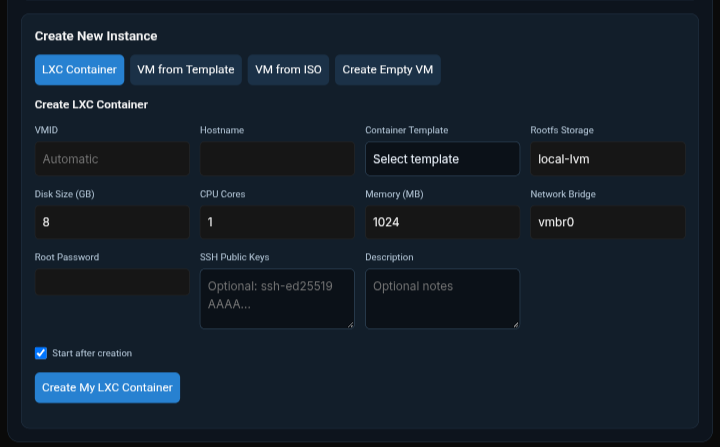The width and height of the screenshot is (720, 447).
Task: Click into the Hostname input
Action: click(277, 159)
